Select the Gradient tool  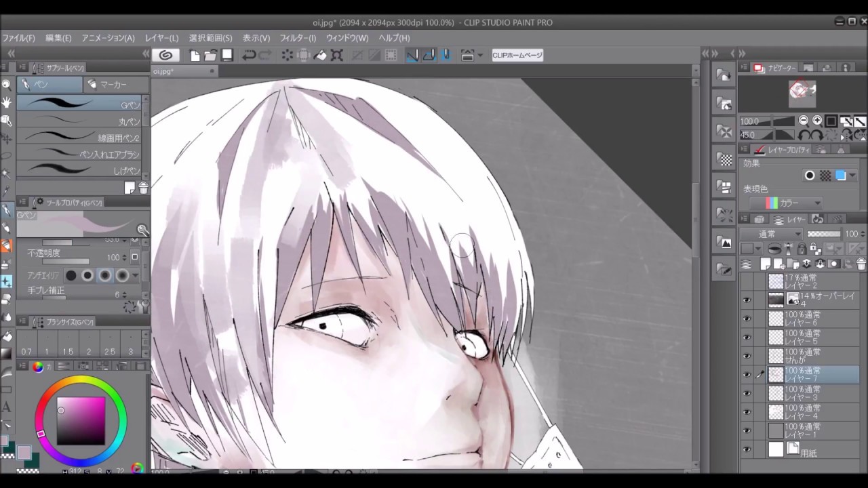(x=6, y=353)
